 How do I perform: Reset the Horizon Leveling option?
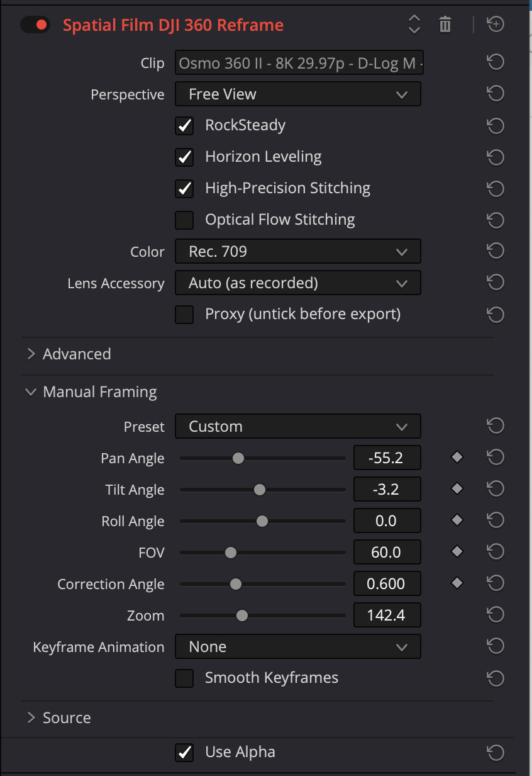coord(496,157)
